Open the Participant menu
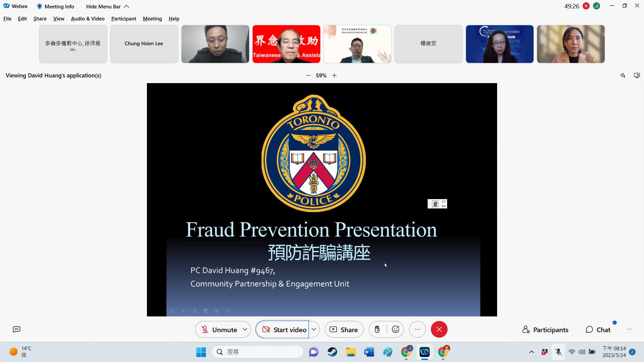This screenshot has height=362, width=644. [123, 19]
